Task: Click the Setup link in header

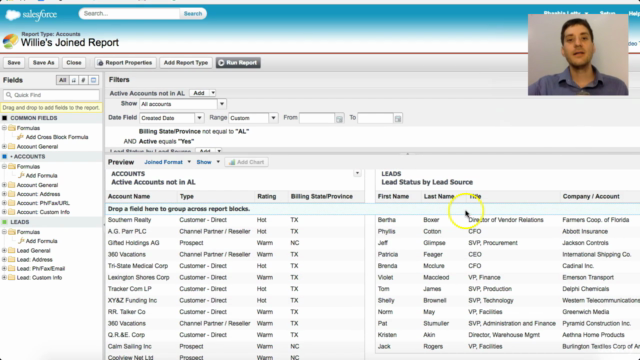Action: [x=607, y=13]
